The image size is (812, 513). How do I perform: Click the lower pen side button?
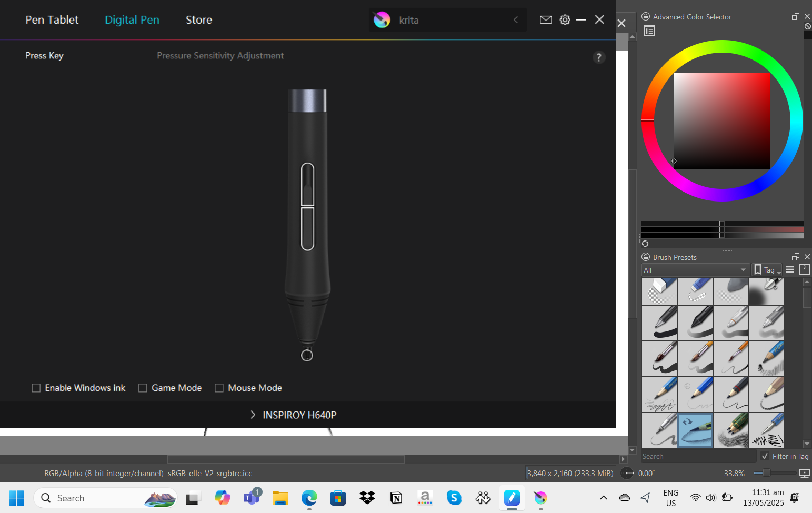point(307,229)
